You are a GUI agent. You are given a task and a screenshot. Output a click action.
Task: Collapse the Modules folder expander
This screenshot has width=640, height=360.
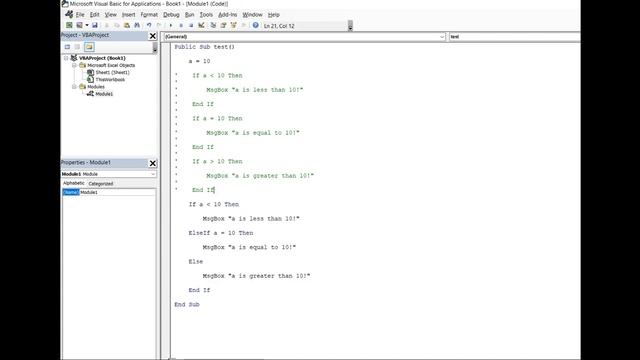click(74, 87)
